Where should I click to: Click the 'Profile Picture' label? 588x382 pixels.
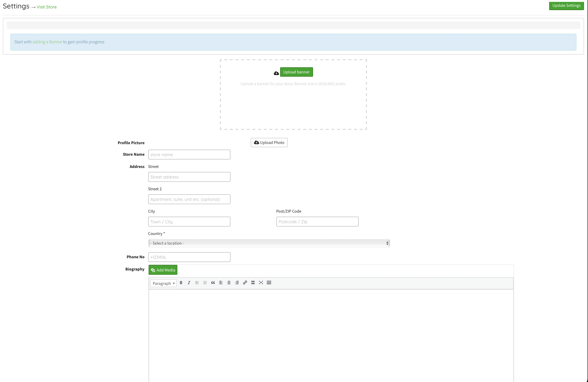131,143
